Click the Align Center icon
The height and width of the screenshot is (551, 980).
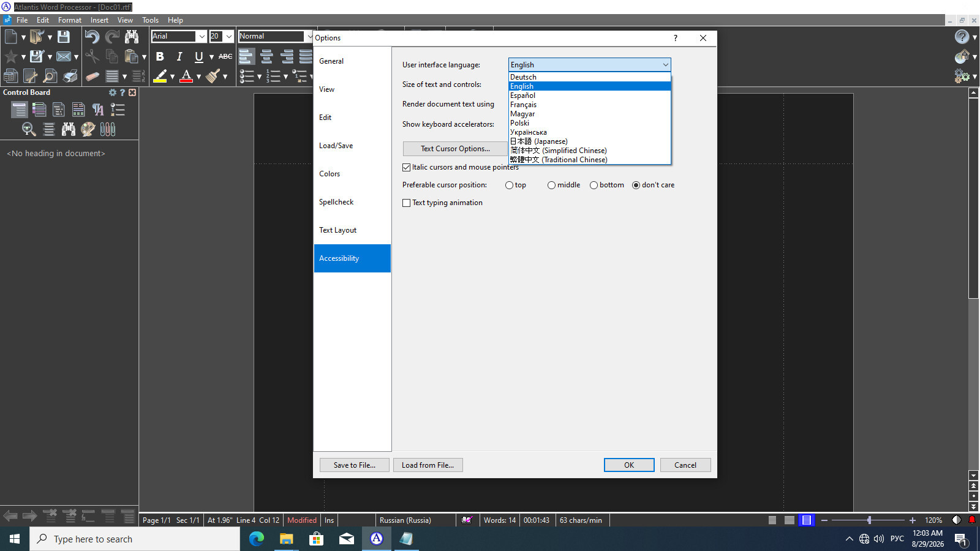coord(266,56)
